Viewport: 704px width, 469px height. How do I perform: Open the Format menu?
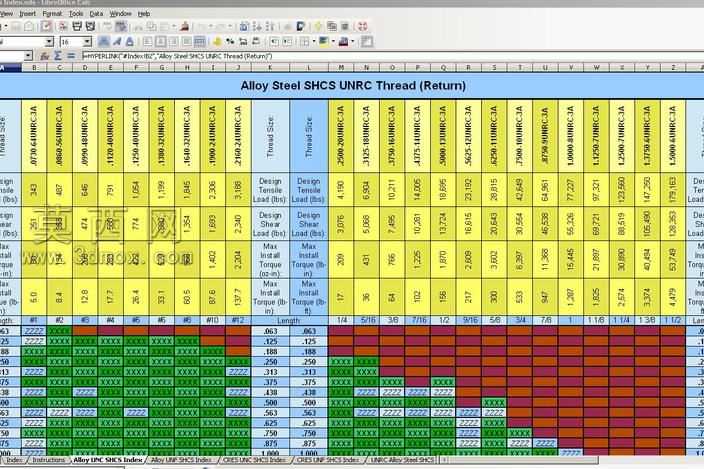click(x=52, y=13)
